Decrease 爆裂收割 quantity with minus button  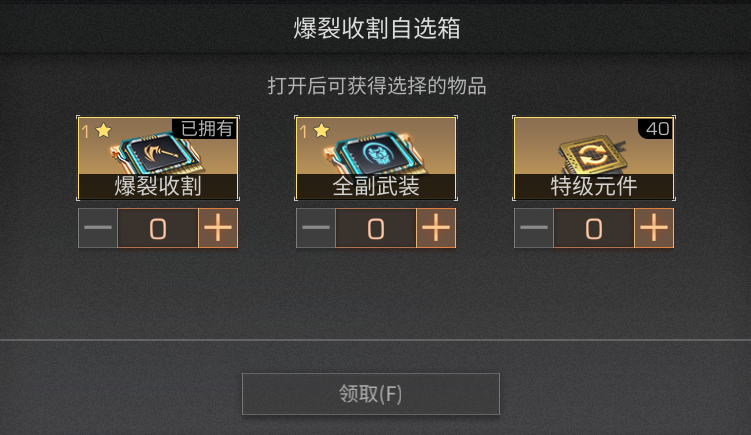pos(98,228)
